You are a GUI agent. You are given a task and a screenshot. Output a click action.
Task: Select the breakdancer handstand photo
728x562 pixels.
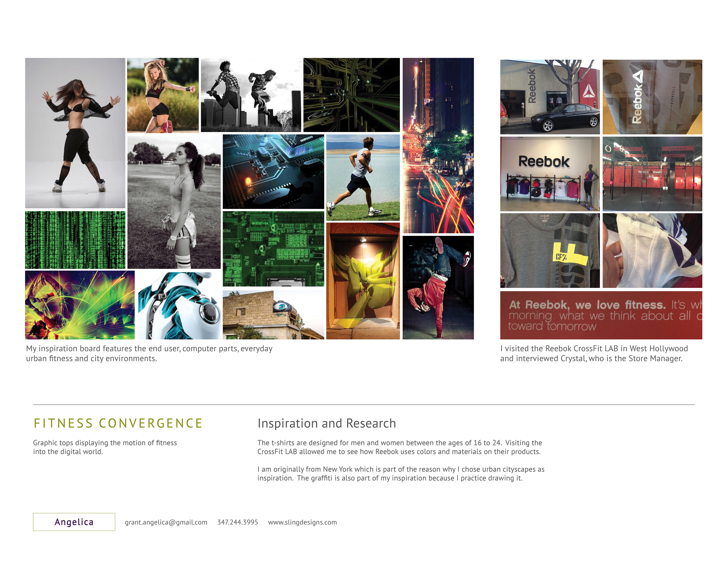click(438, 288)
